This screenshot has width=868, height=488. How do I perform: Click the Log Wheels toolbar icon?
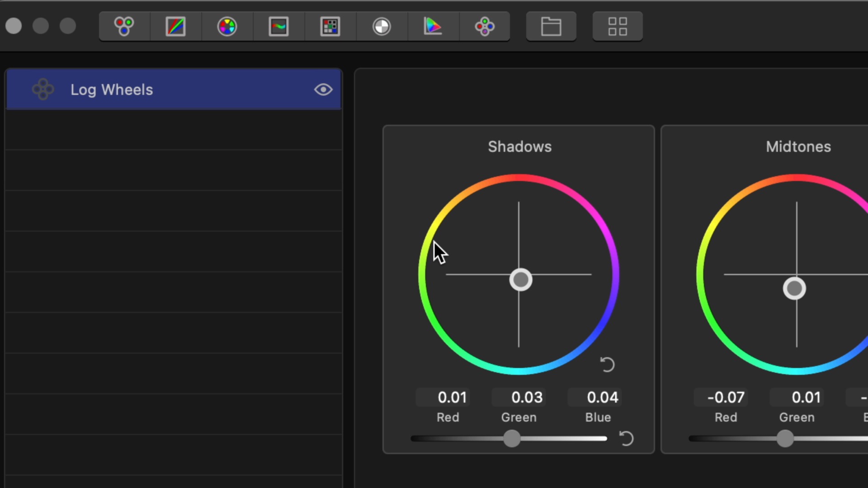coord(485,26)
